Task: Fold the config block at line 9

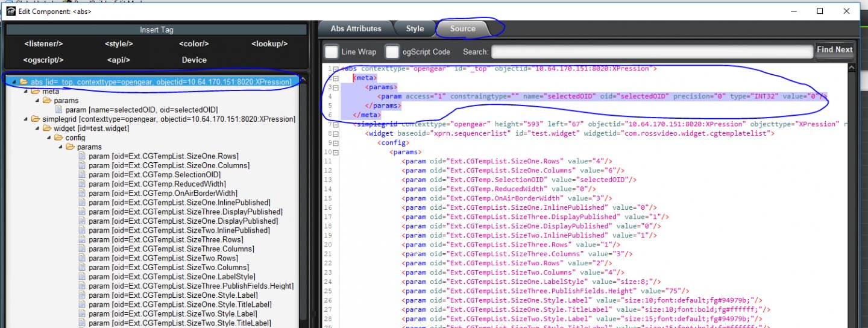Action: [336, 143]
